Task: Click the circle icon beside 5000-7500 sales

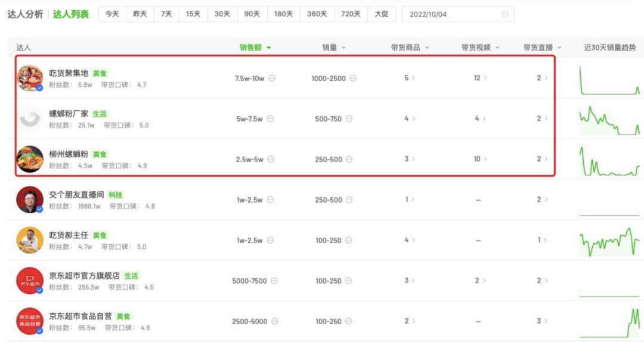Action: click(274, 281)
